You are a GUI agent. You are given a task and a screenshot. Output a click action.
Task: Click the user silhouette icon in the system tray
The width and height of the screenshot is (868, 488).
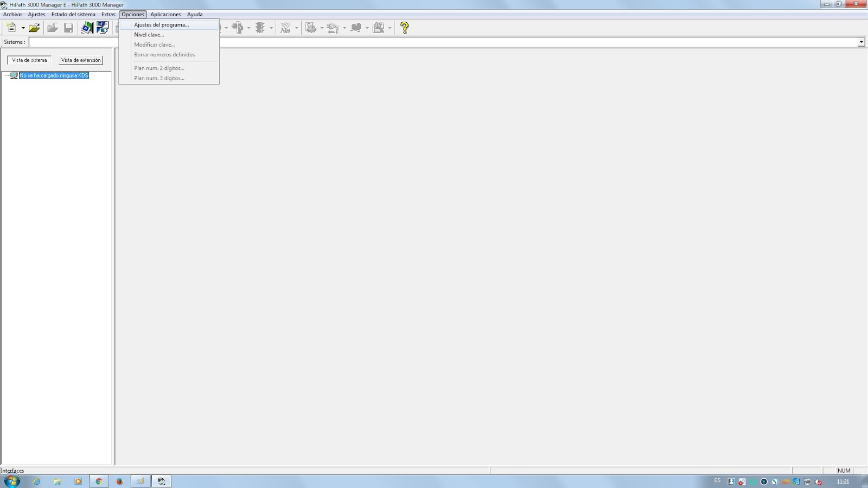pyautogui.click(x=731, y=481)
